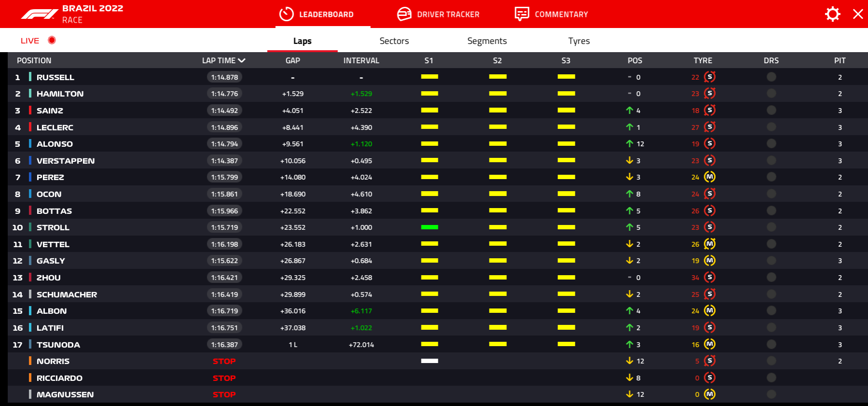
Task: Switch to the Segments sub-tab
Action: 487,41
